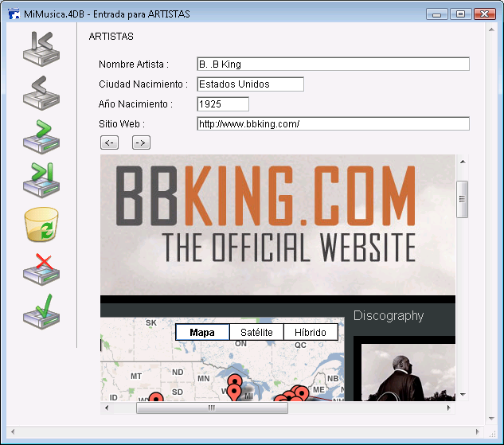Click the MiMusica app icon in the title bar
Viewport: 504px width, 445px height.
tap(14, 14)
